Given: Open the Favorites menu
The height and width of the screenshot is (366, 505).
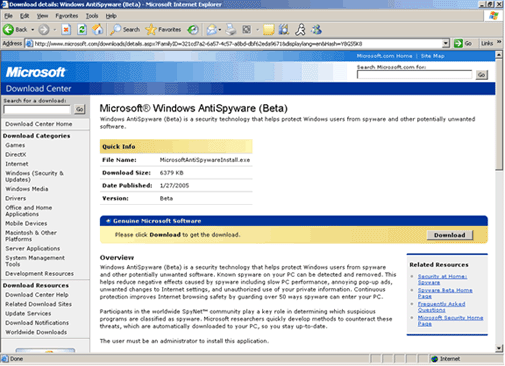Looking at the screenshot, I should click(x=67, y=16).
